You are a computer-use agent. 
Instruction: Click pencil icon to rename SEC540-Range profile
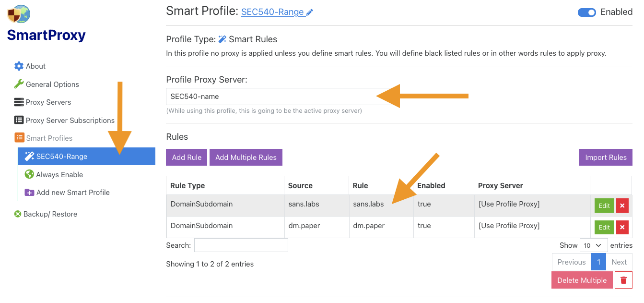[310, 12]
